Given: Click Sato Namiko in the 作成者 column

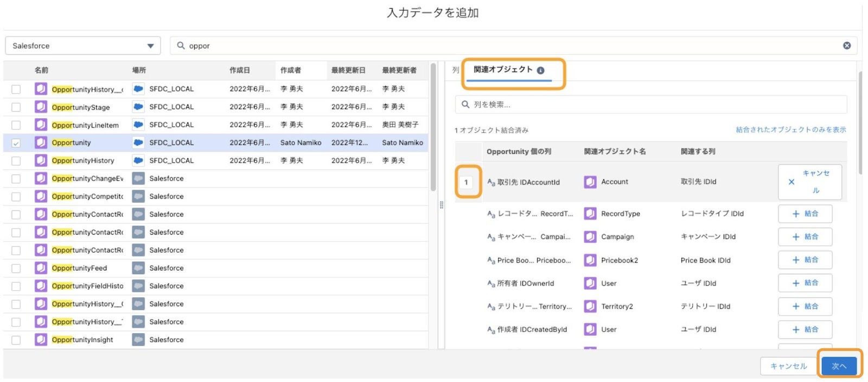Looking at the screenshot, I should [x=301, y=143].
